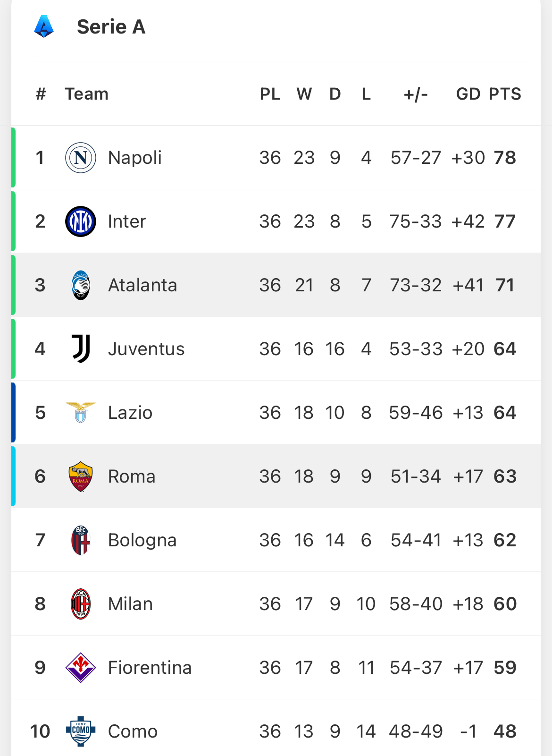Tap Inter goal record 75-33
The width and height of the screenshot is (552, 756).
pos(416,221)
